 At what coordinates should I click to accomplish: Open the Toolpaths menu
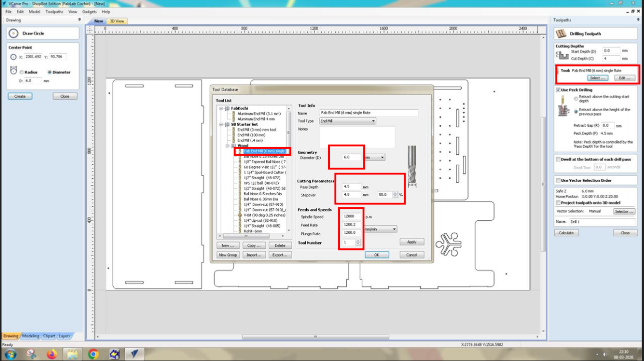(55, 12)
